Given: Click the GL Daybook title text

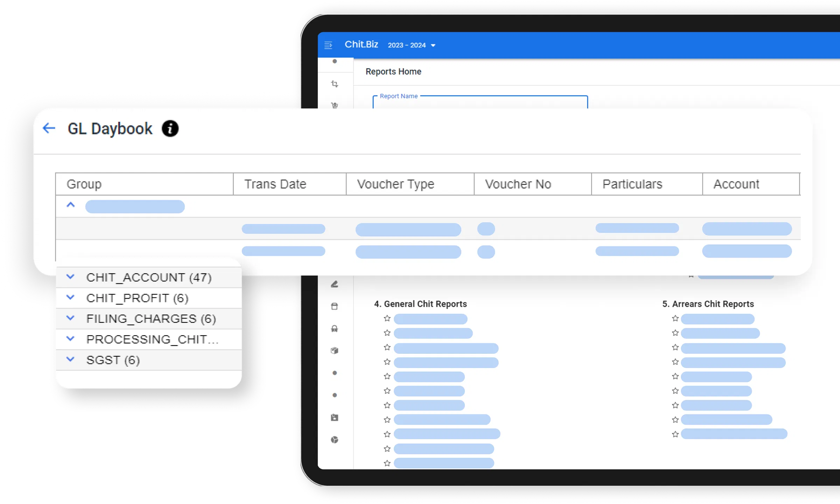Looking at the screenshot, I should [110, 128].
